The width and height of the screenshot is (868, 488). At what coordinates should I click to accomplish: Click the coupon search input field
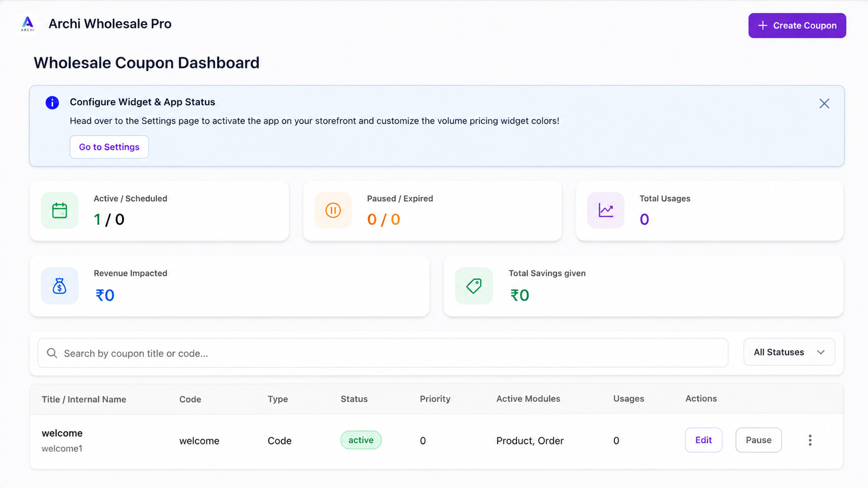383,353
